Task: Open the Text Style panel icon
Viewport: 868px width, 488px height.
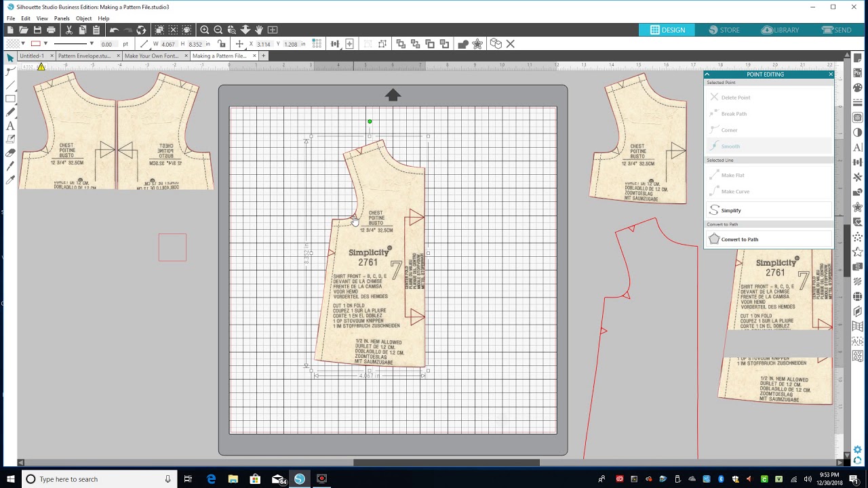Action: (858, 147)
